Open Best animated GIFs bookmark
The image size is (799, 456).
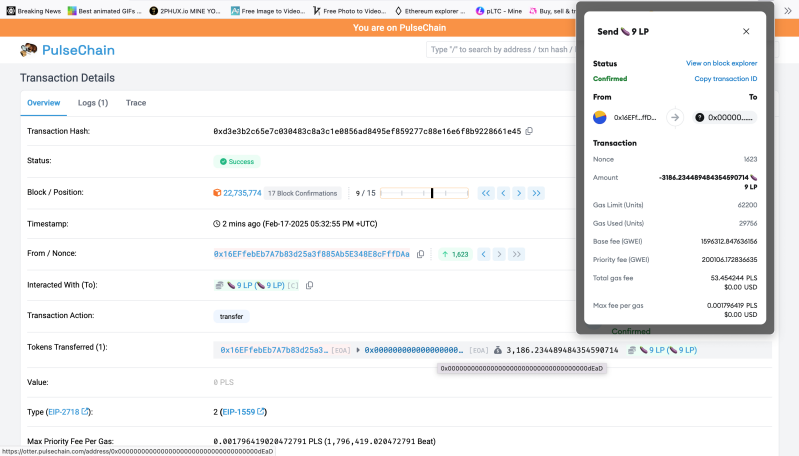(x=104, y=11)
